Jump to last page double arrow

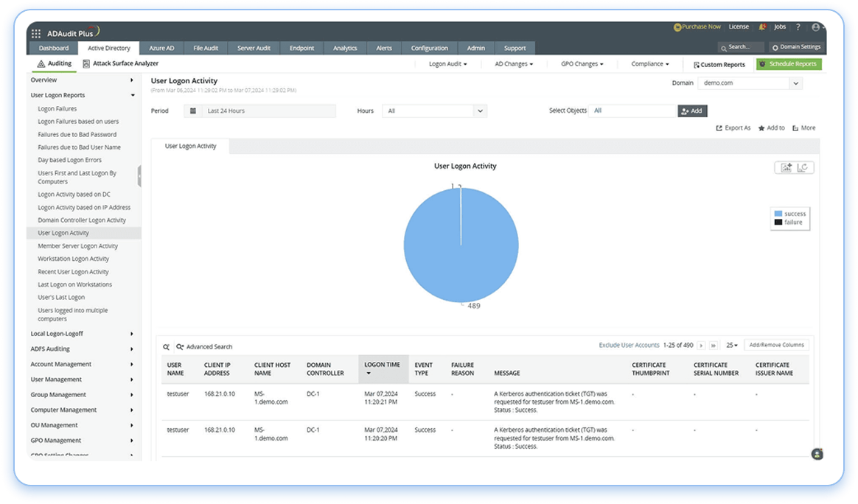[713, 346]
